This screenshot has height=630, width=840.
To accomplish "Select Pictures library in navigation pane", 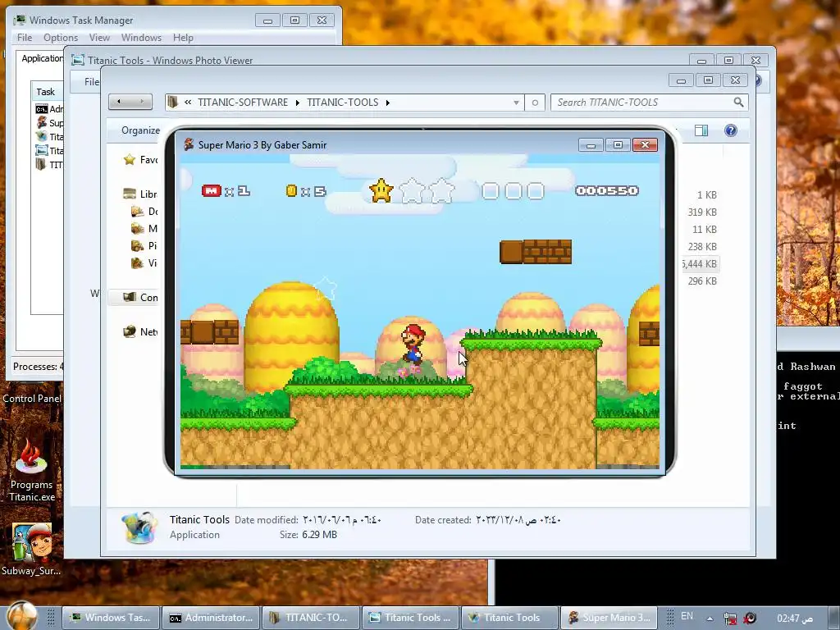I will (x=144, y=246).
